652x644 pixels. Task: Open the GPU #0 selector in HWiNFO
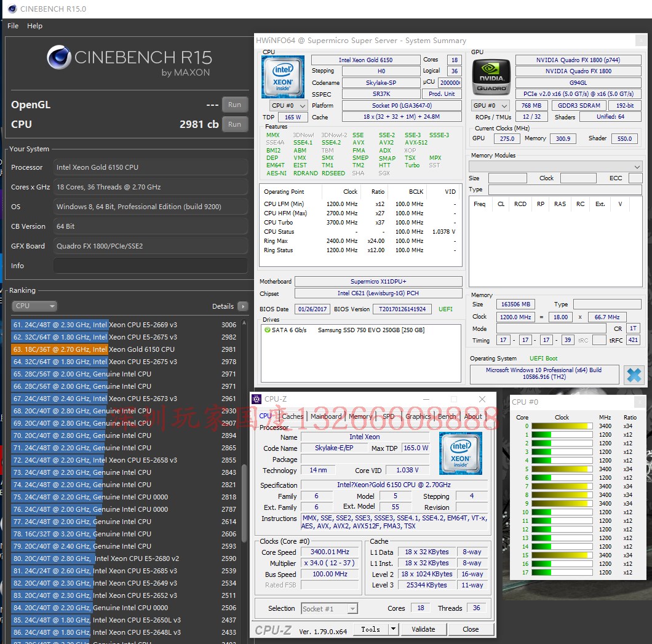click(x=491, y=106)
